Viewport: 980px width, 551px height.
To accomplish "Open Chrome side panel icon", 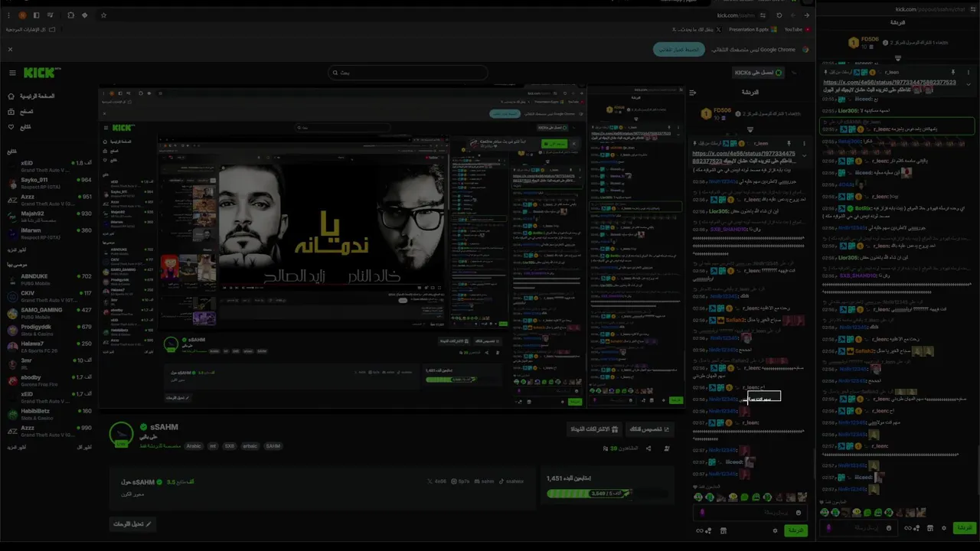I will [36, 15].
